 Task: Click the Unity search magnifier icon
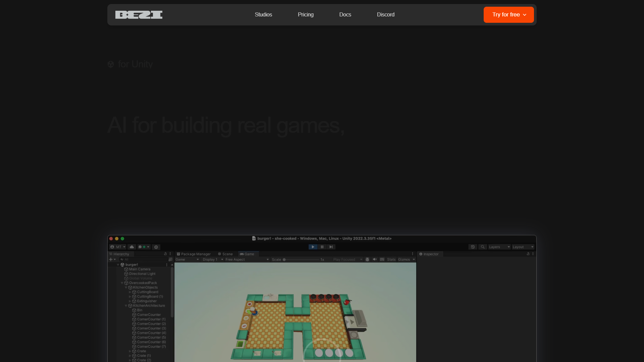tap(483, 247)
